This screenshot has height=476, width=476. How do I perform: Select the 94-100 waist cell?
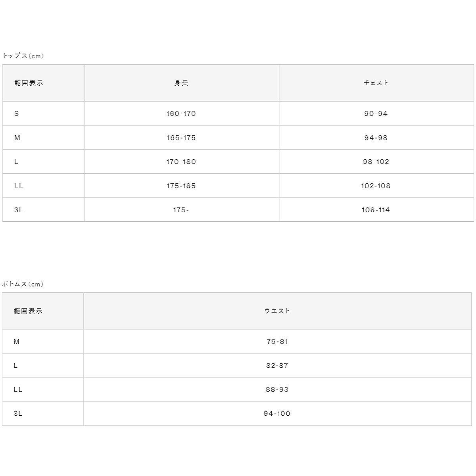[x=277, y=413]
